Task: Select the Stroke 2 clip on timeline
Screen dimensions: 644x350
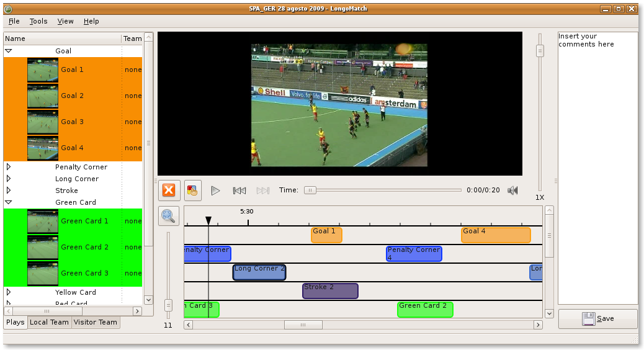Action: [330, 291]
